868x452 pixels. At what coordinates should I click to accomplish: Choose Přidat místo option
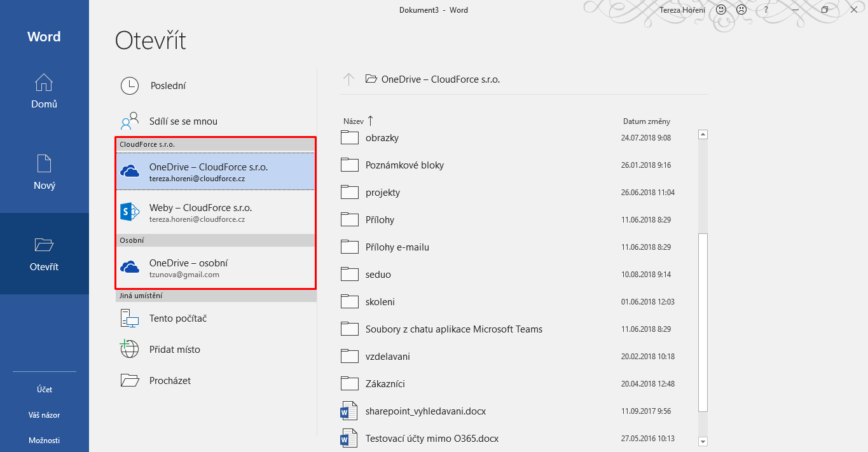pos(175,350)
